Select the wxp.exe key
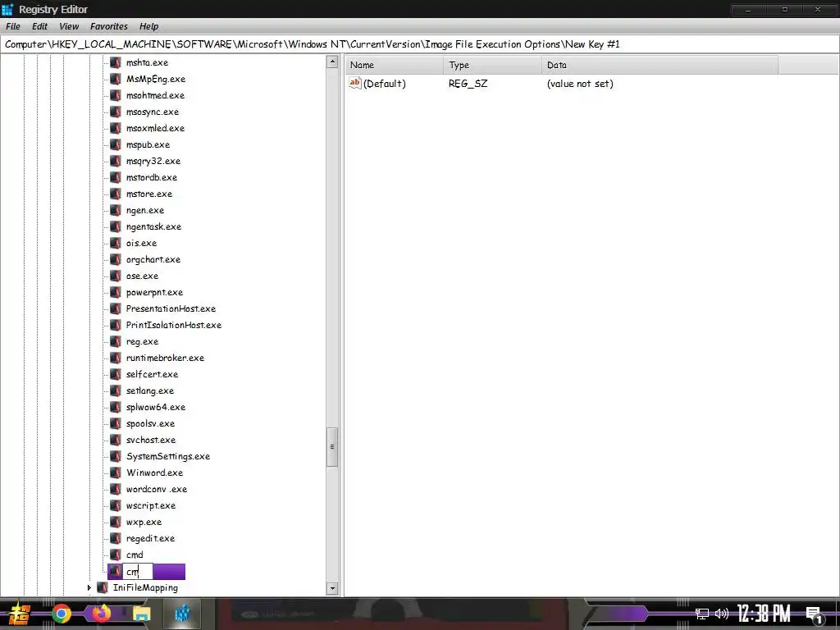This screenshot has height=630, width=840. click(144, 523)
